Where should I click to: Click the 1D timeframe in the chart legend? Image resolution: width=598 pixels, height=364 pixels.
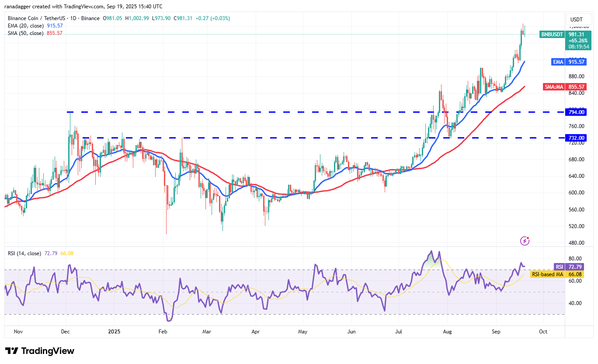[74, 18]
